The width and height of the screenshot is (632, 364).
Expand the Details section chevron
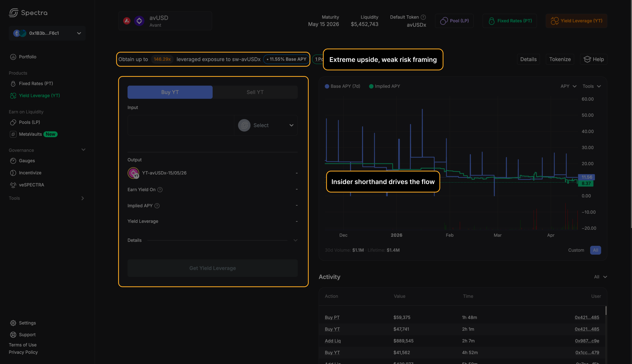tap(295, 240)
